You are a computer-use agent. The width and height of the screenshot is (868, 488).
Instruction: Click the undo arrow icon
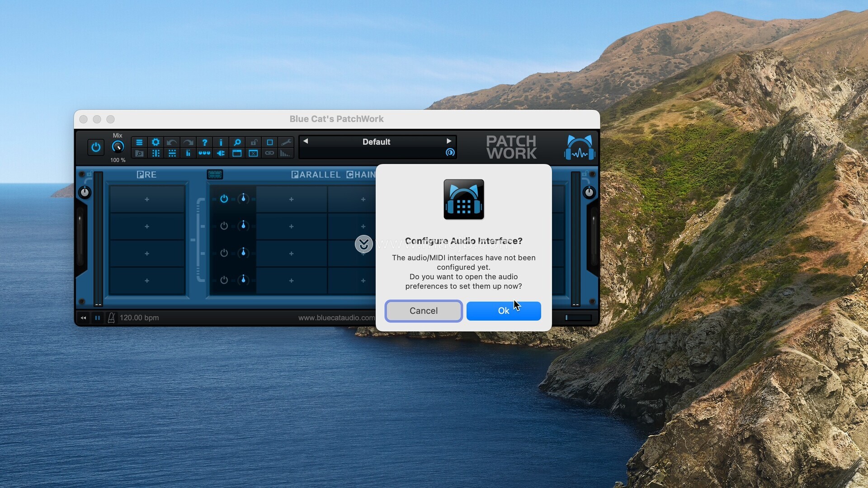tap(172, 142)
